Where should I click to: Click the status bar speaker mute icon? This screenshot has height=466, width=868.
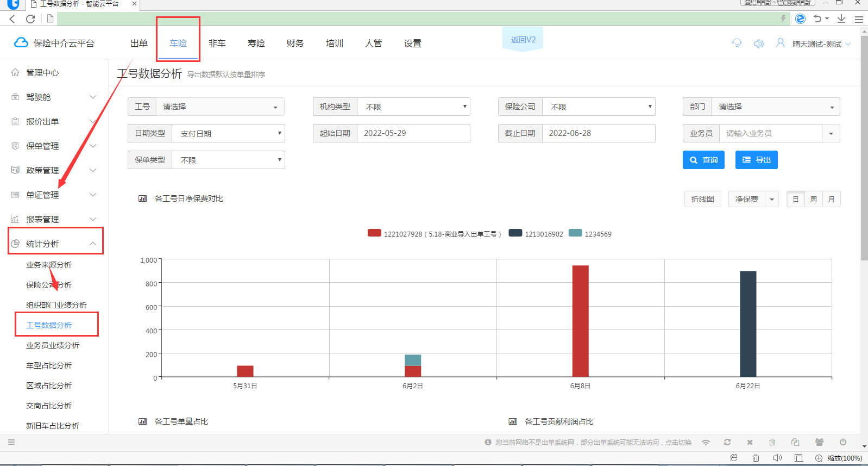coord(777,458)
